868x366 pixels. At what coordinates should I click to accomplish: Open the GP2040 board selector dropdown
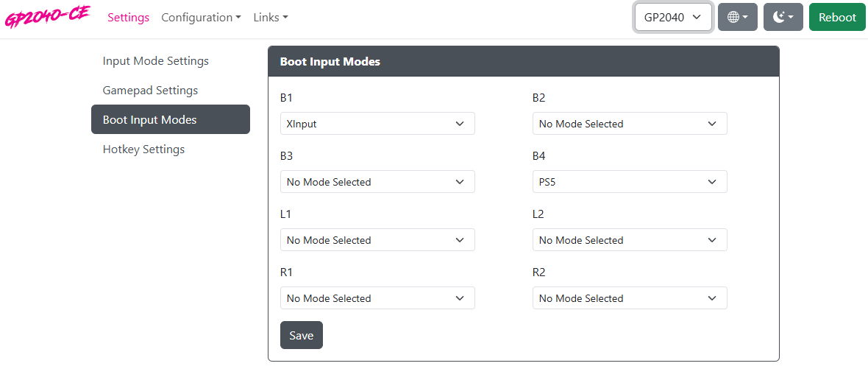coord(673,17)
